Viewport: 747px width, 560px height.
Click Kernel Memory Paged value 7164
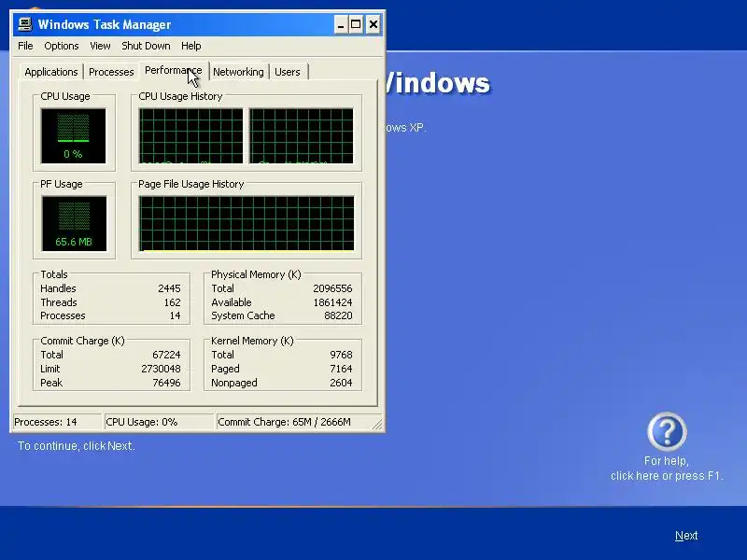pos(341,369)
